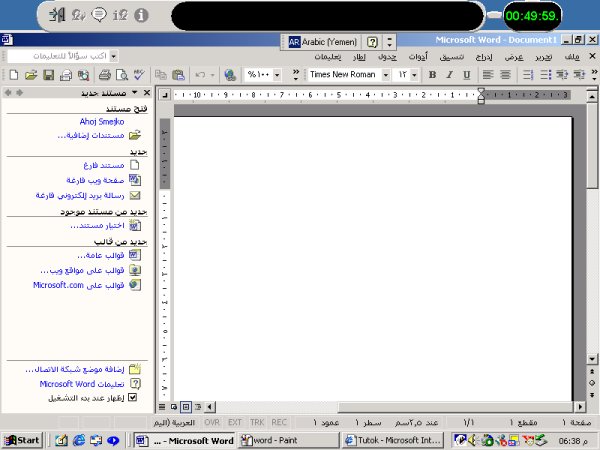The width and height of the screenshot is (600, 450).
Task: Open a file using the folder icon
Action: [31, 75]
